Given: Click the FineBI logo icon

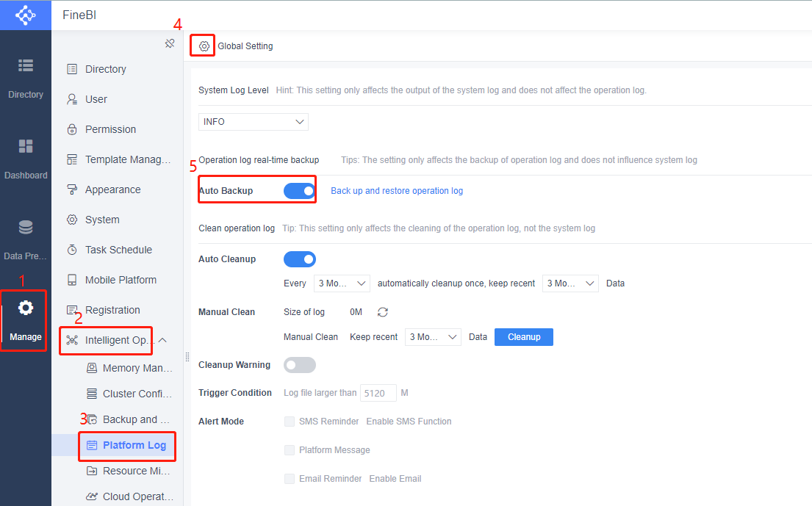Looking at the screenshot, I should coord(25,15).
